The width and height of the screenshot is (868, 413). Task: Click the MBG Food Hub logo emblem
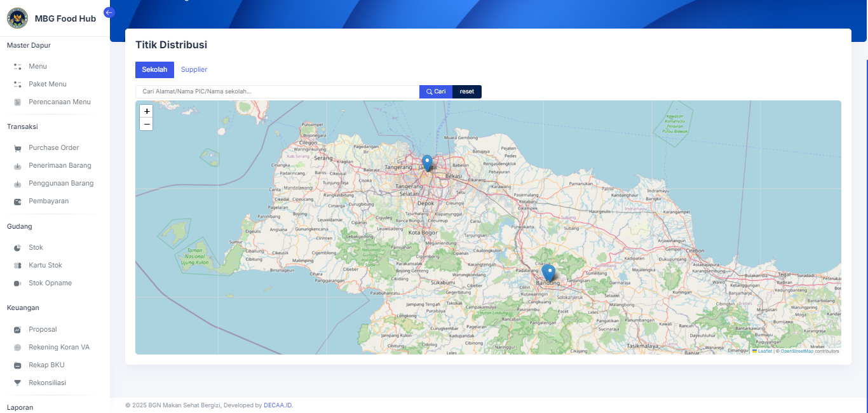click(x=17, y=18)
